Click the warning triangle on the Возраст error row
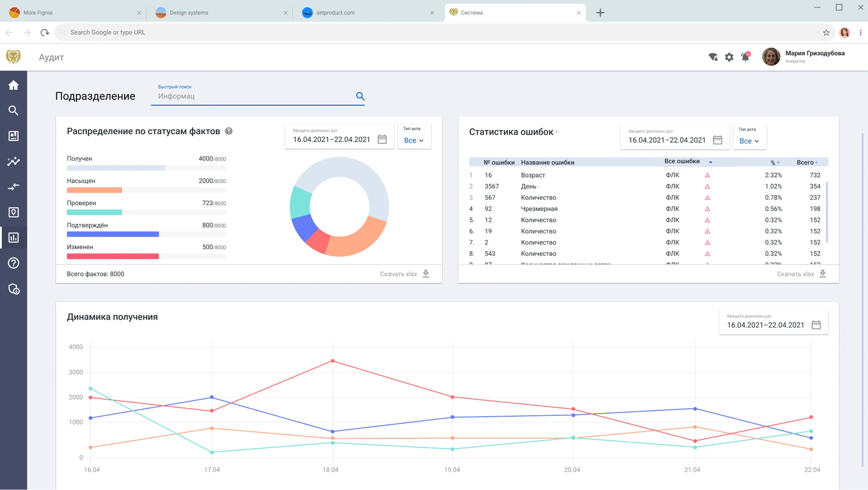 click(707, 175)
